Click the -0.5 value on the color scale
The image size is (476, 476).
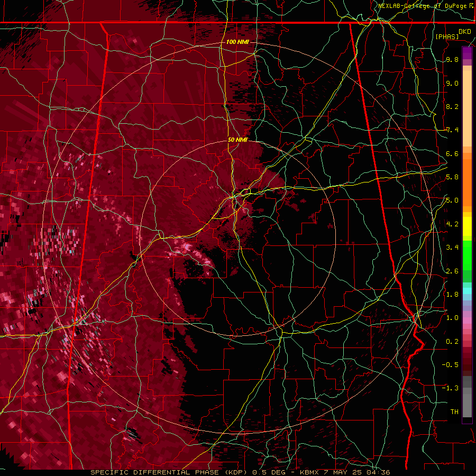point(450,364)
